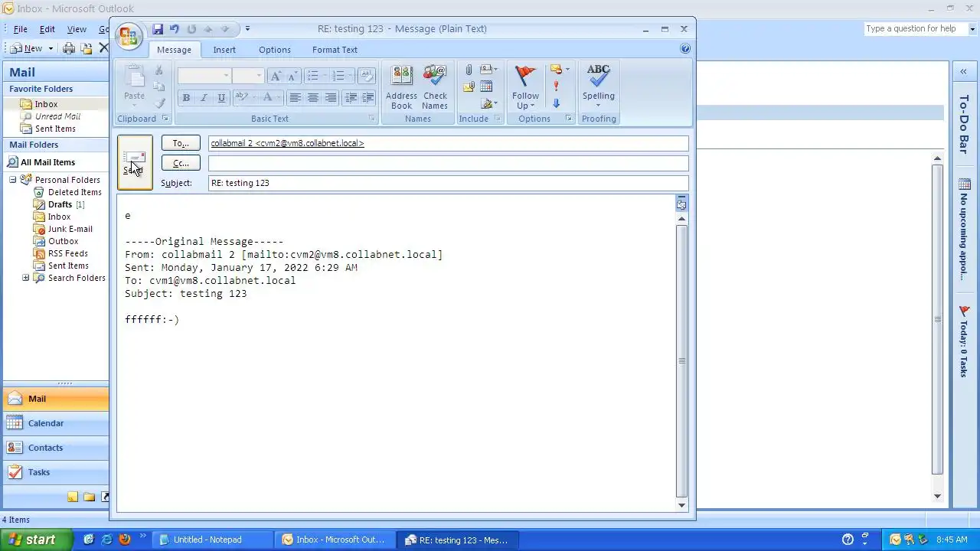The height and width of the screenshot is (551, 980).
Task: Click the message body scrollbar down arrow
Action: click(x=681, y=505)
